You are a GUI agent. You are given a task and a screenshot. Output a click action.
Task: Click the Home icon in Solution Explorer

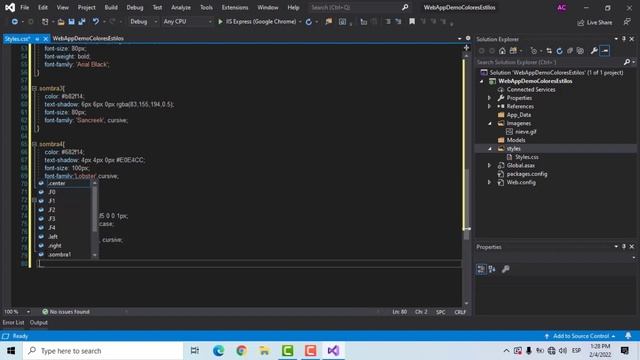(x=502, y=51)
